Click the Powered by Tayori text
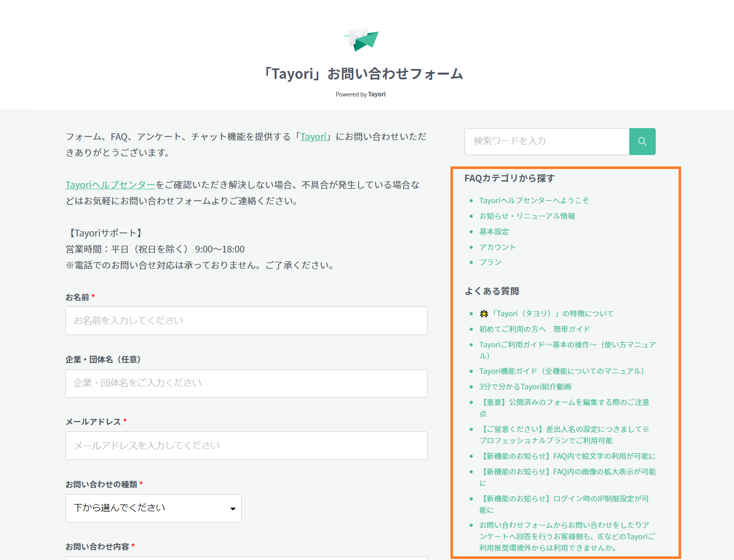 [x=361, y=94]
